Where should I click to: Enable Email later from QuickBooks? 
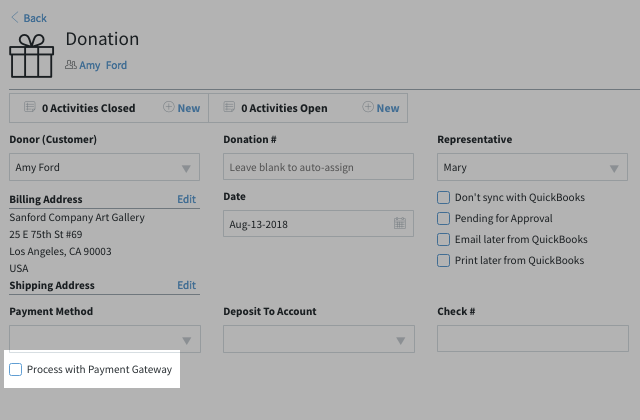(x=443, y=239)
